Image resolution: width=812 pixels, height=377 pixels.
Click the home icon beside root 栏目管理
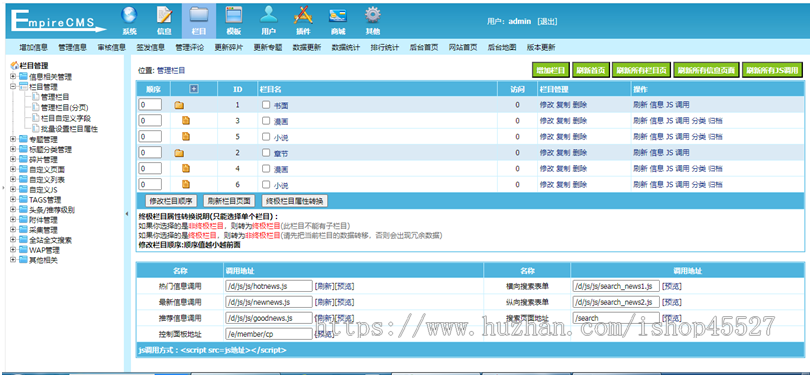point(14,66)
